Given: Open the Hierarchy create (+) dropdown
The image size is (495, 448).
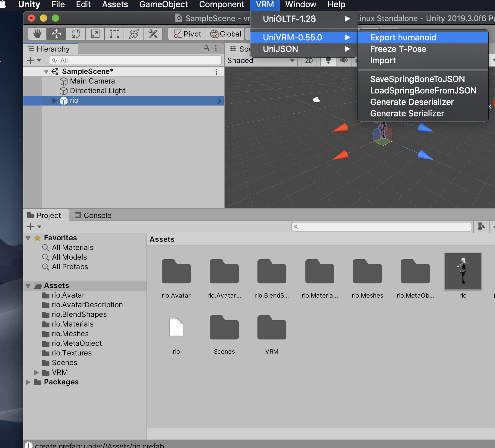Looking at the screenshot, I should coord(34,60).
